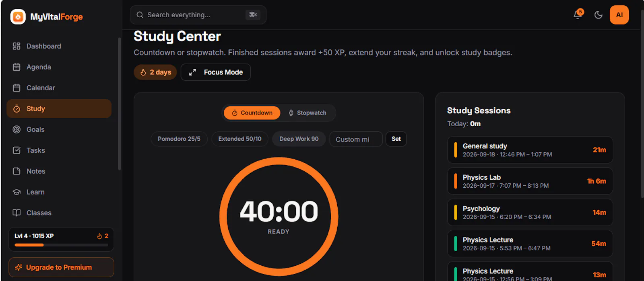The height and width of the screenshot is (281, 644).
Task: Open the Calendar page
Action: (59, 88)
